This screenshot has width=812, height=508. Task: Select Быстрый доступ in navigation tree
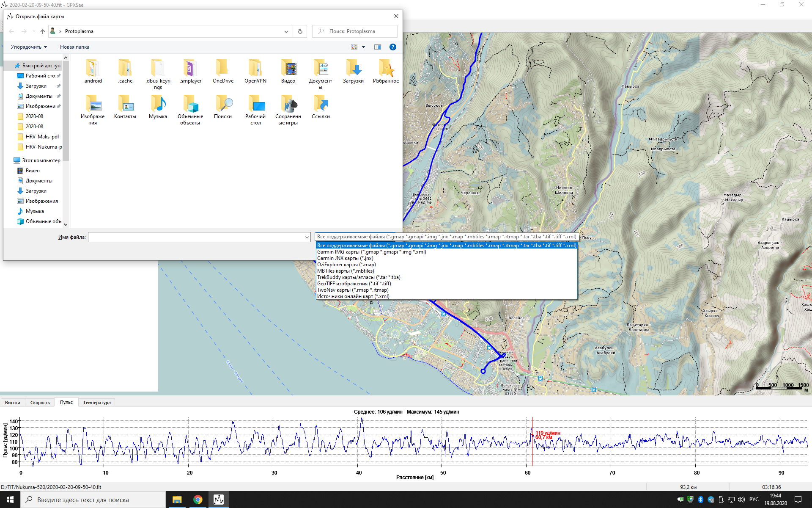tap(37, 66)
